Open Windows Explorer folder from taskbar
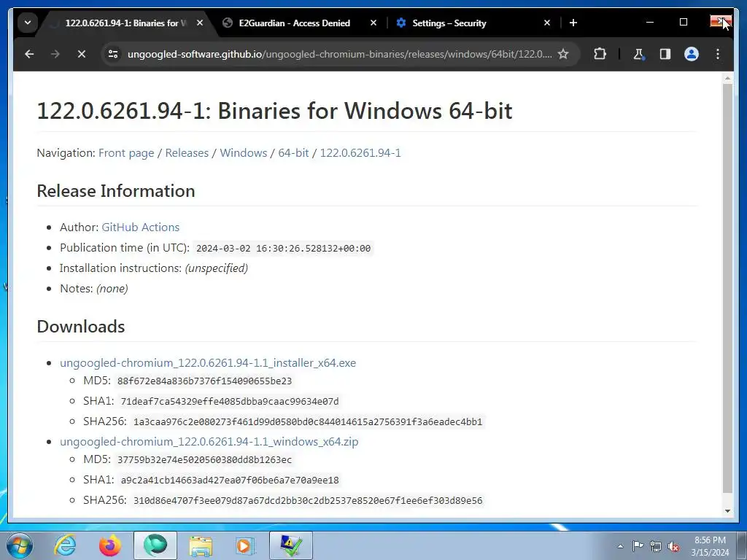The height and width of the screenshot is (560, 747). click(x=201, y=545)
